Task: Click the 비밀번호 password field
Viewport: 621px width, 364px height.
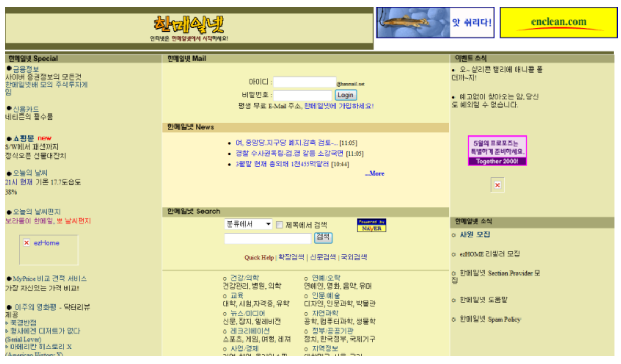Action: 303,95
